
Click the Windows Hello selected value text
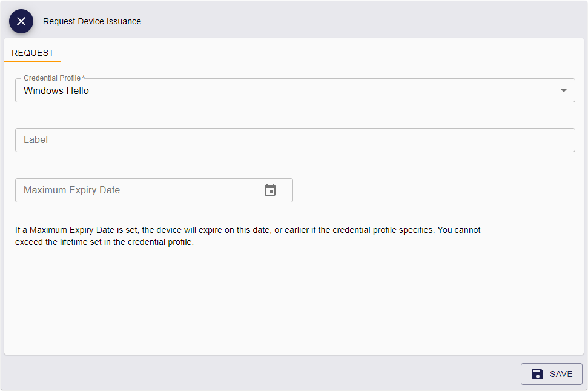(x=56, y=90)
